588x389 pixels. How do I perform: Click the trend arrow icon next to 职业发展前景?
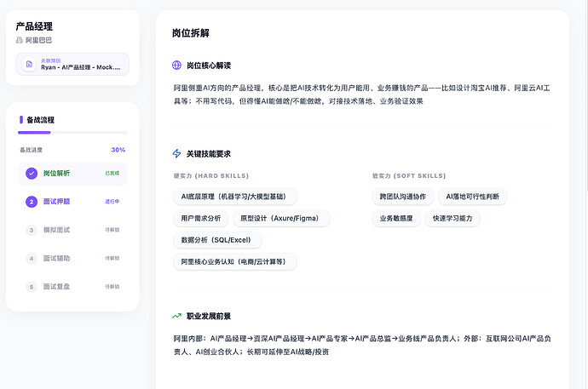point(176,316)
